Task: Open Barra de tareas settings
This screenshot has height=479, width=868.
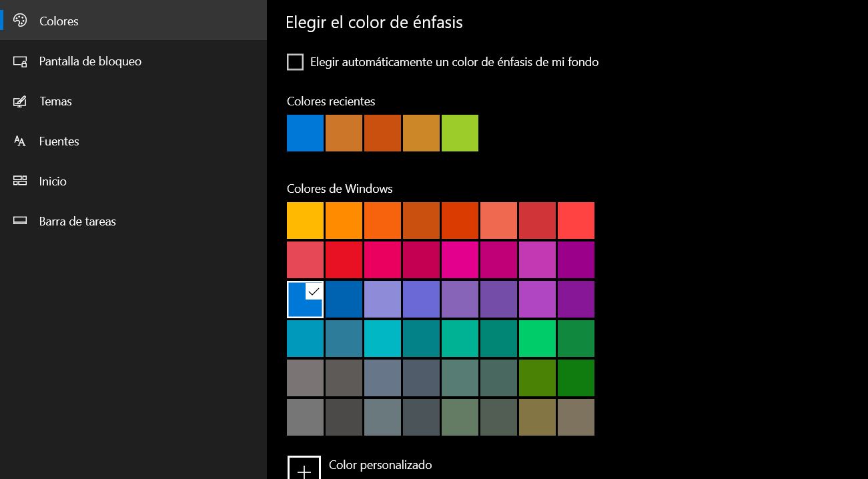Action: pyautogui.click(x=77, y=221)
